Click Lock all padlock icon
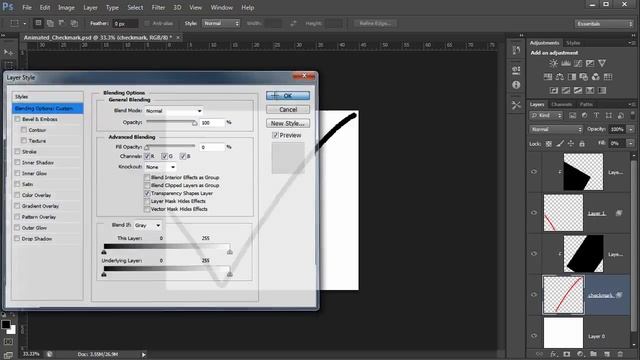 pos(582,144)
